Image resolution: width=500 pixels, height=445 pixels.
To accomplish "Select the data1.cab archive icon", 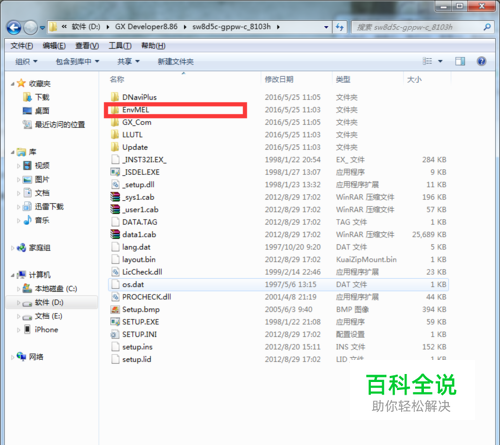I will (115, 234).
